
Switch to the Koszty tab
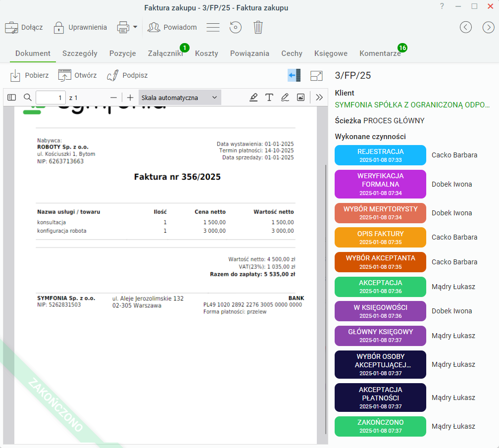206,53
